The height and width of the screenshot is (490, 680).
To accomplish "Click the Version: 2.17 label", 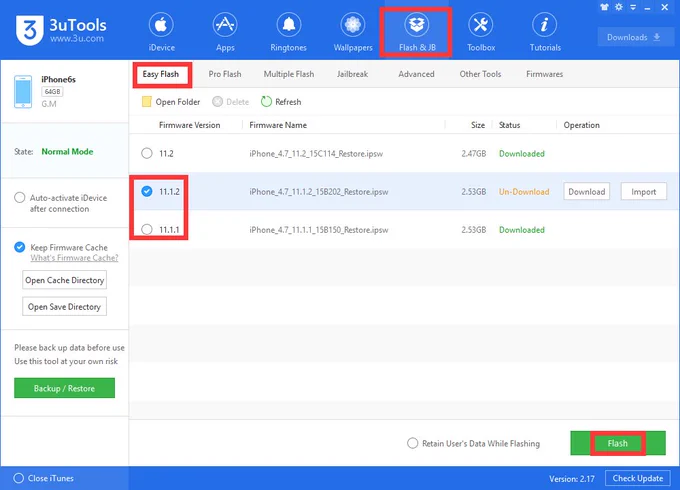I will 572,479.
